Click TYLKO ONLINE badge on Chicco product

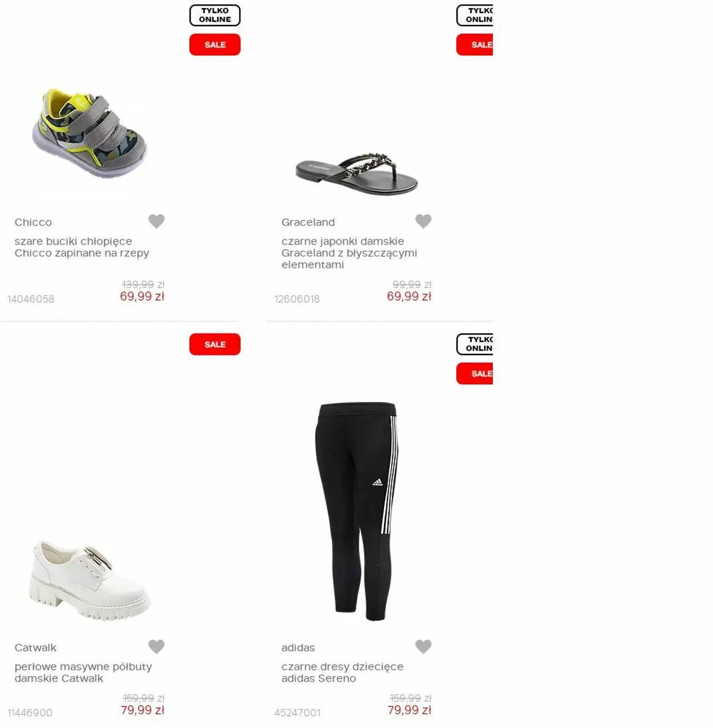coord(215,15)
